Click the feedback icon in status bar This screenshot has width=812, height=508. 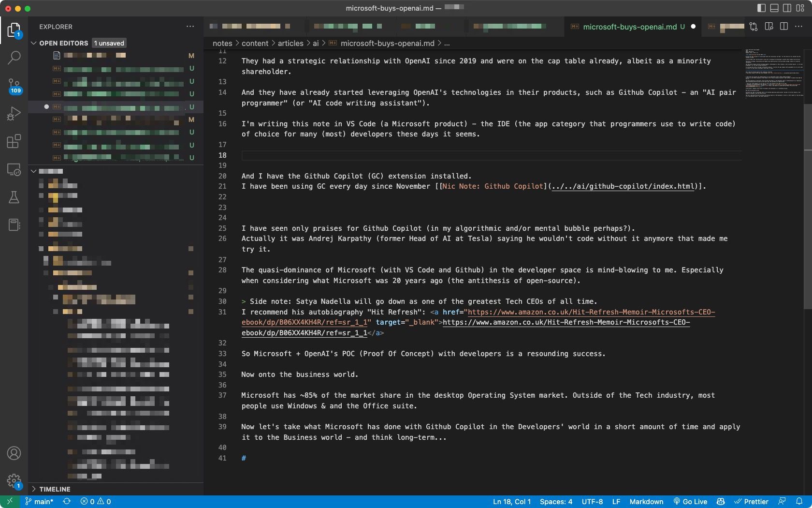pyautogui.click(x=782, y=502)
